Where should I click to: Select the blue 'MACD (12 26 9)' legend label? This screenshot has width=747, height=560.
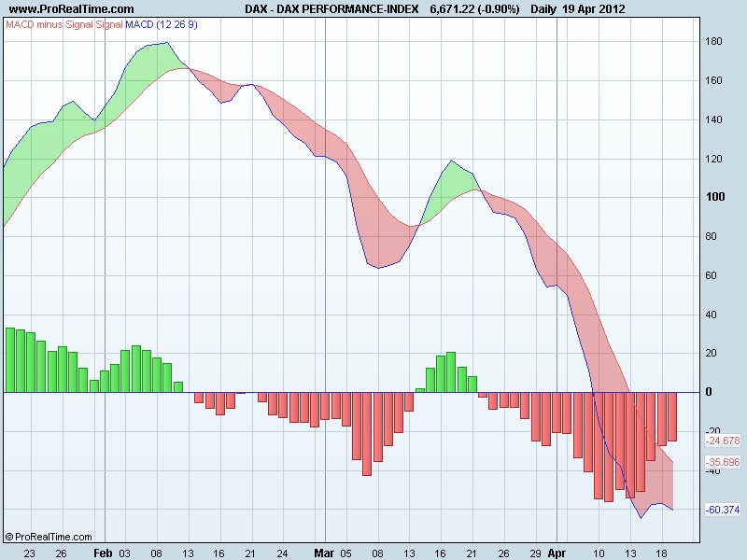[162, 24]
